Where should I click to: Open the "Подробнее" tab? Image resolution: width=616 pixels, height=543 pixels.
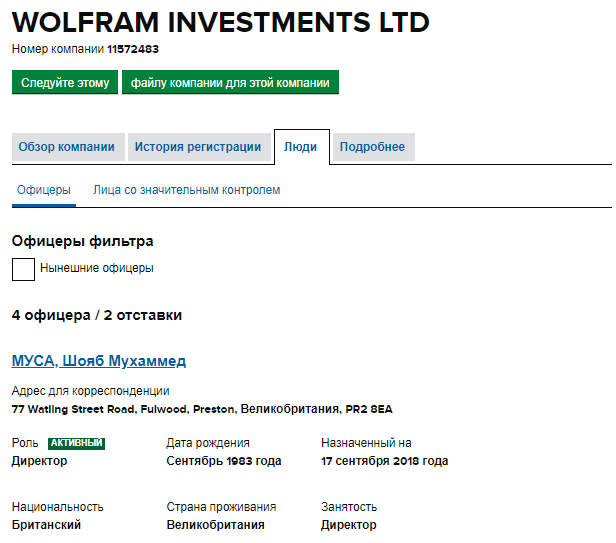(372, 147)
